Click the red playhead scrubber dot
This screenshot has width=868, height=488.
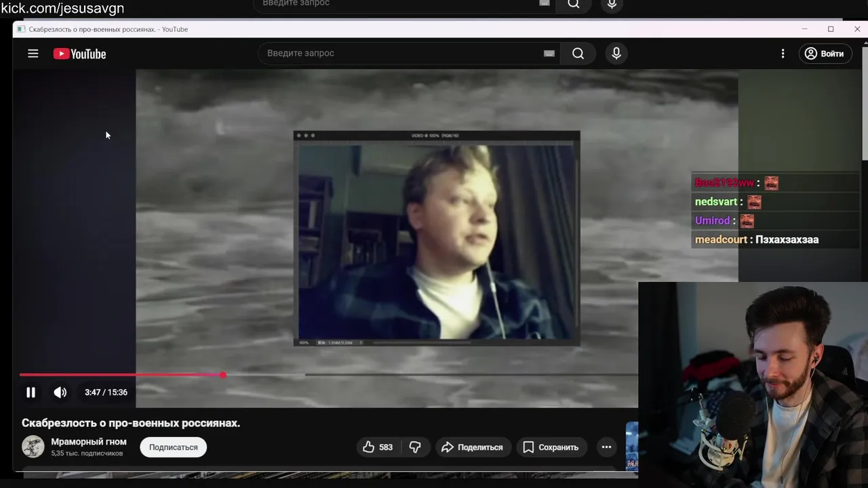[x=222, y=375]
